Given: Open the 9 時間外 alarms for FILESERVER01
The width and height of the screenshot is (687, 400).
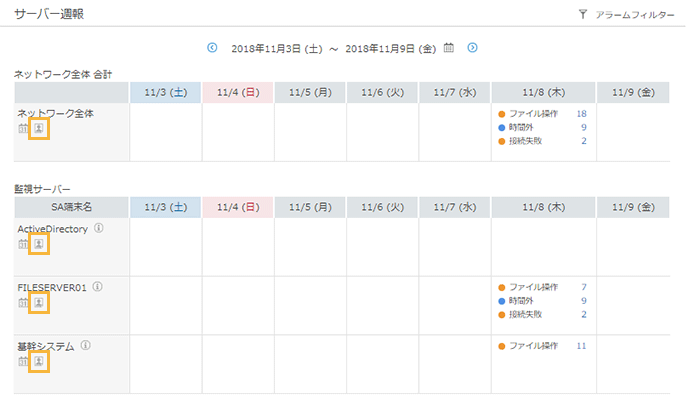Looking at the screenshot, I should [x=583, y=300].
